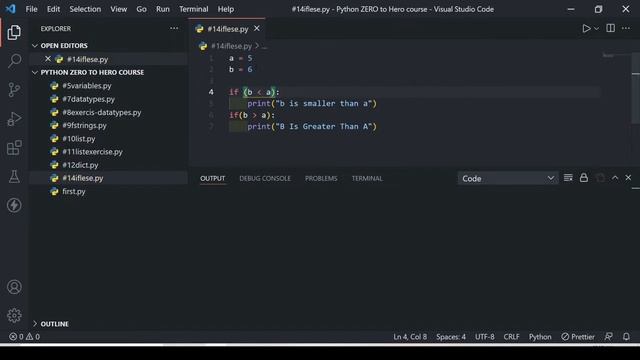Open #10list.py file
Image resolution: width=640 pixels, height=360 pixels.
click(x=78, y=139)
